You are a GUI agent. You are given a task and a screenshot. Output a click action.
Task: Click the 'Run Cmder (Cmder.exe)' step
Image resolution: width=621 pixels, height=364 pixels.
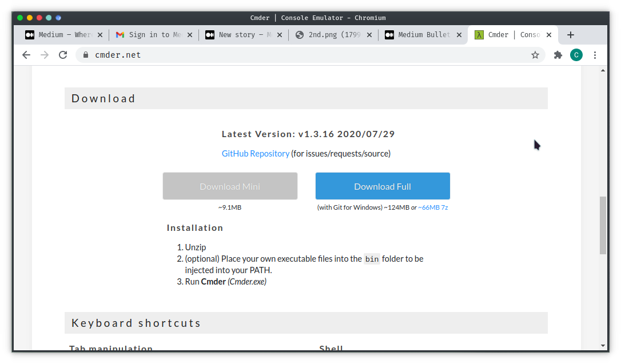[226, 282]
